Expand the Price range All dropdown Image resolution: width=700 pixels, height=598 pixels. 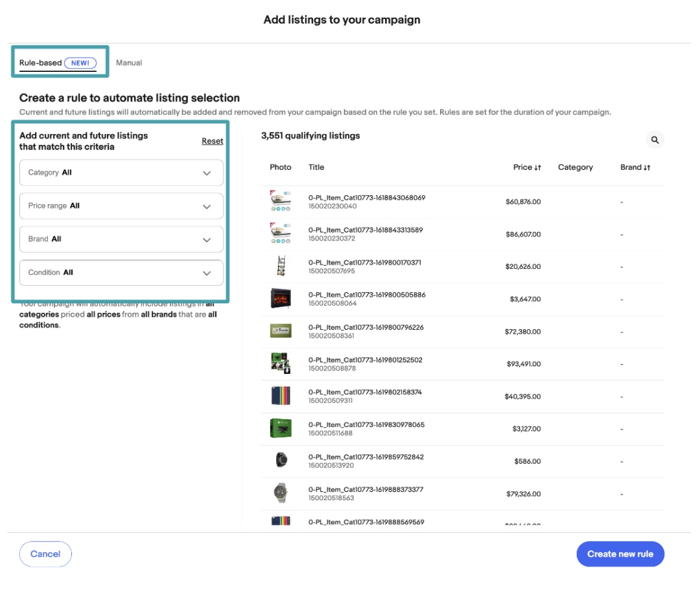pos(121,206)
